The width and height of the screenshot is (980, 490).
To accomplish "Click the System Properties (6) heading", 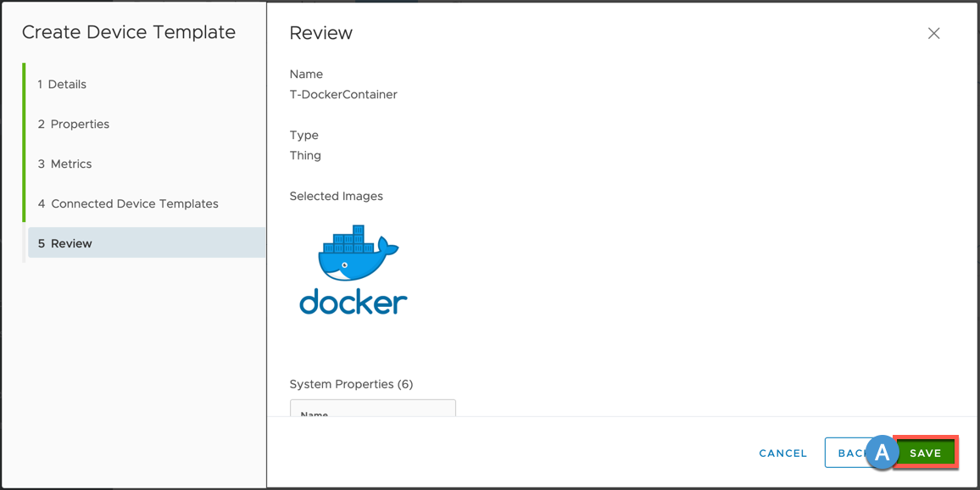I will (351, 384).
